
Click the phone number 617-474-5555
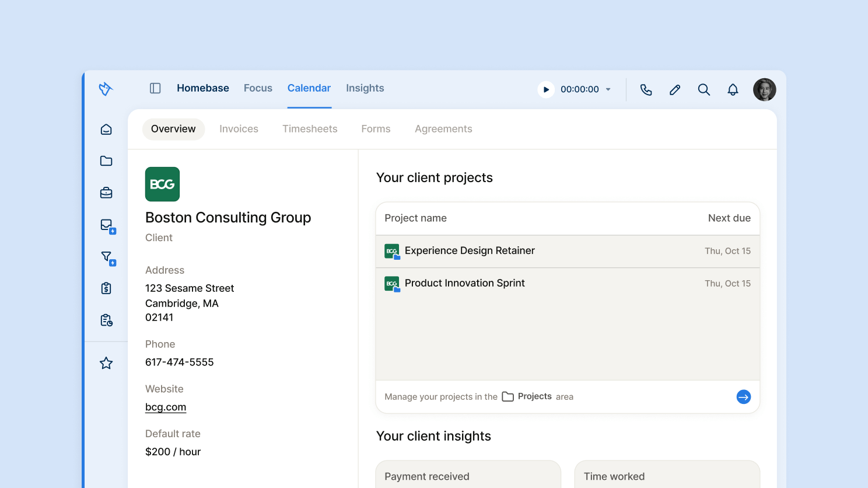180,362
